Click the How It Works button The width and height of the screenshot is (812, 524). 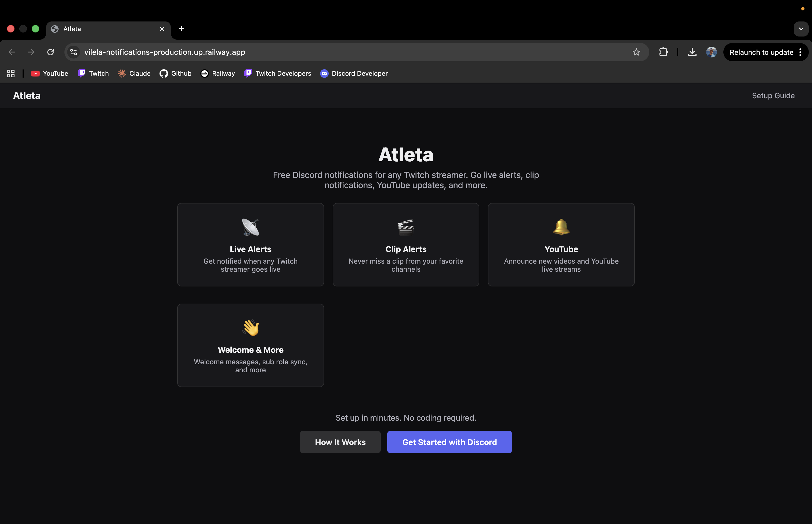pyautogui.click(x=340, y=442)
